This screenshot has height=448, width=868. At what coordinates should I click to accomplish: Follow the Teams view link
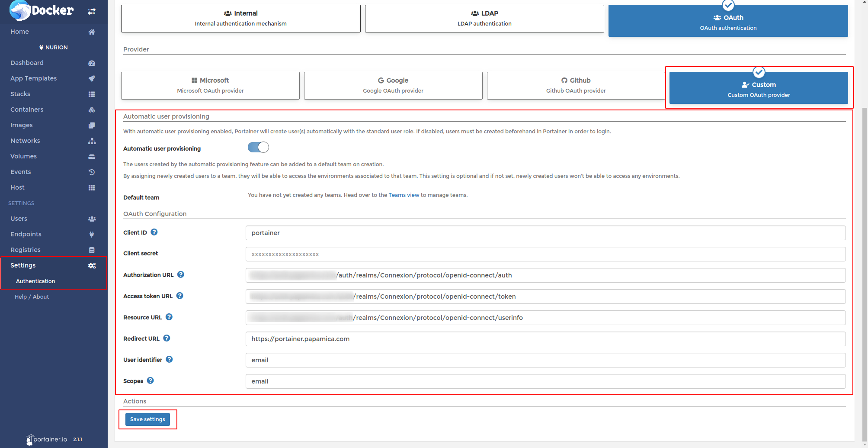[404, 195]
